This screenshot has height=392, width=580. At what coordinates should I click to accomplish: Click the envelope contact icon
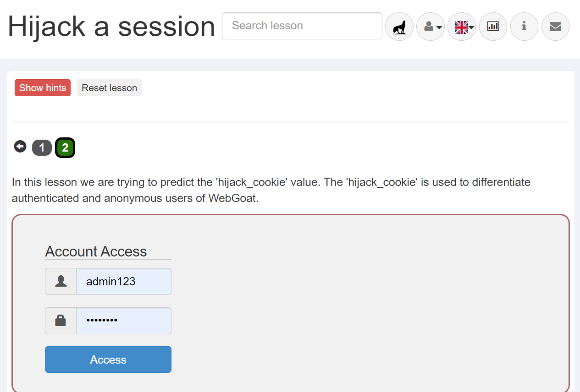click(555, 27)
